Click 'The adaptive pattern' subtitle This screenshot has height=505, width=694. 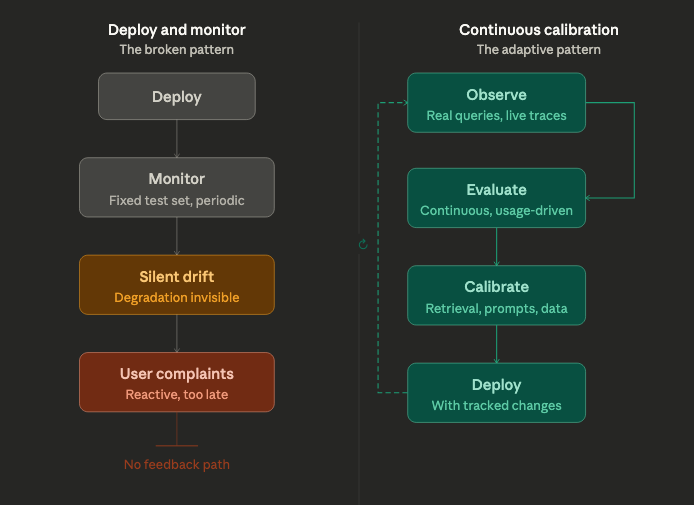pos(539,50)
